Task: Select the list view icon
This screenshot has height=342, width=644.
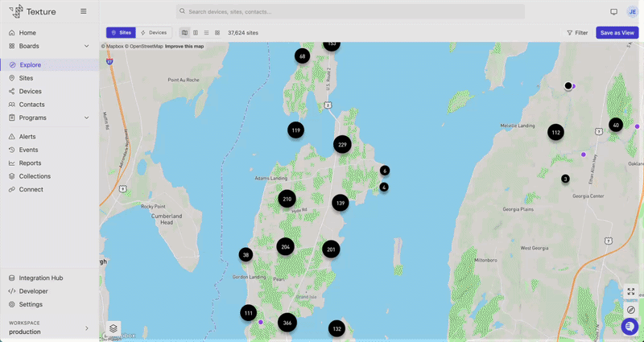Action: click(x=207, y=33)
